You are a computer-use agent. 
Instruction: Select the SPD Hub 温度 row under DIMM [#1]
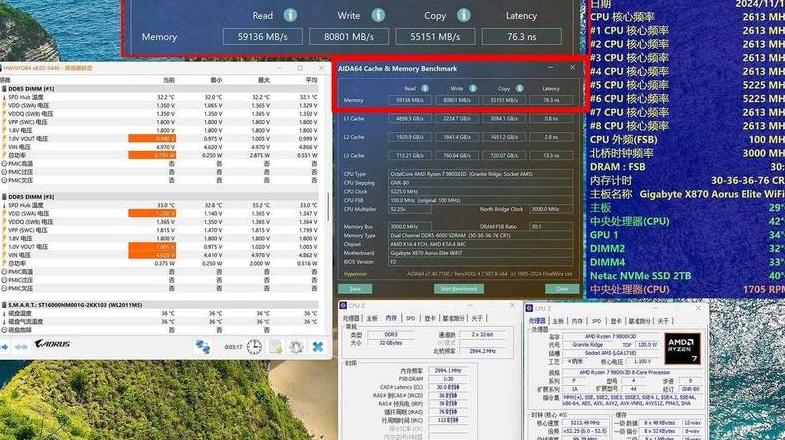coord(160,97)
